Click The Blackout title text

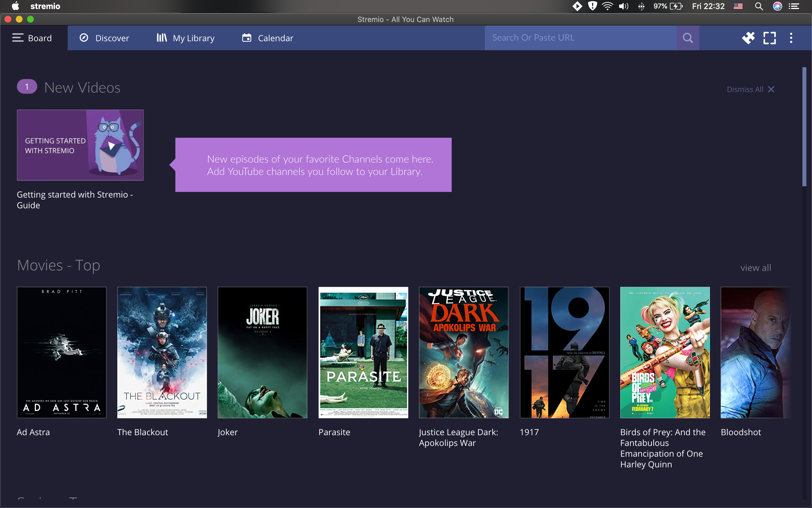pos(143,432)
